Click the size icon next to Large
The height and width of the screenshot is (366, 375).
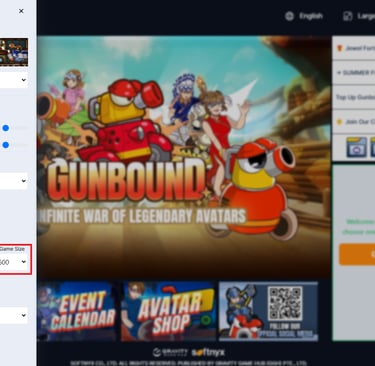[x=348, y=16]
